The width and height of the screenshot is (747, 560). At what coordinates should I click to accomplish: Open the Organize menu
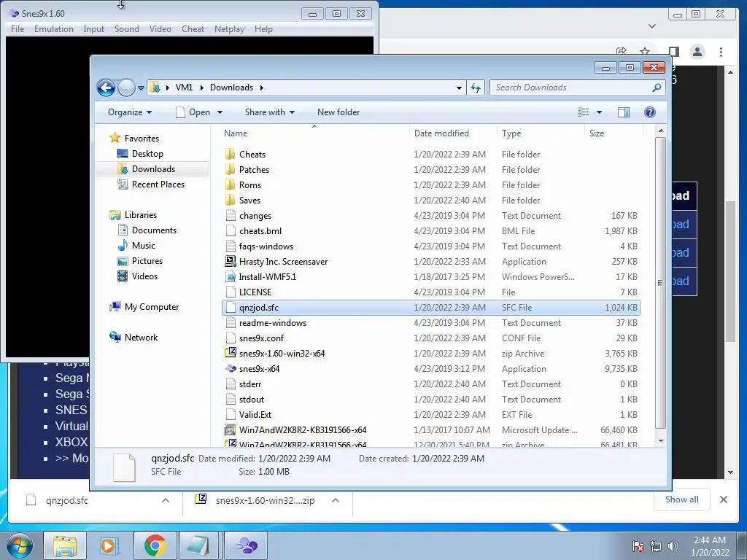tap(130, 112)
